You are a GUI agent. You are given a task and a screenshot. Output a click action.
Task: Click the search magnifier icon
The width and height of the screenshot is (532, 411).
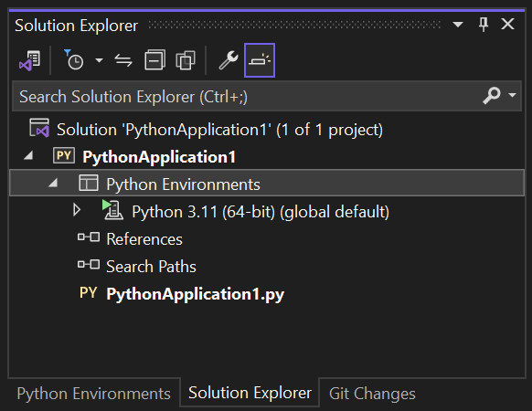click(x=492, y=96)
